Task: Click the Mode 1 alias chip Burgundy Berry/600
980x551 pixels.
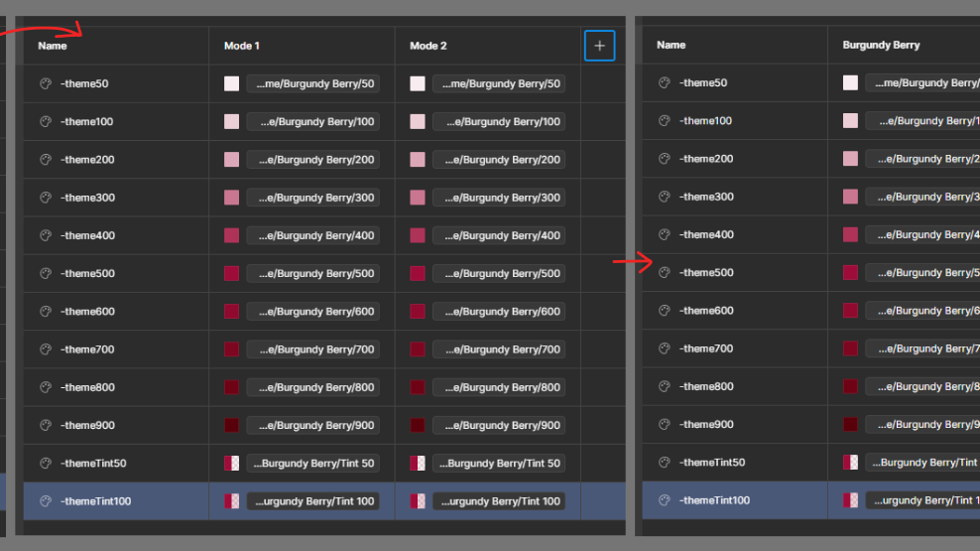Action: click(313, 312)
